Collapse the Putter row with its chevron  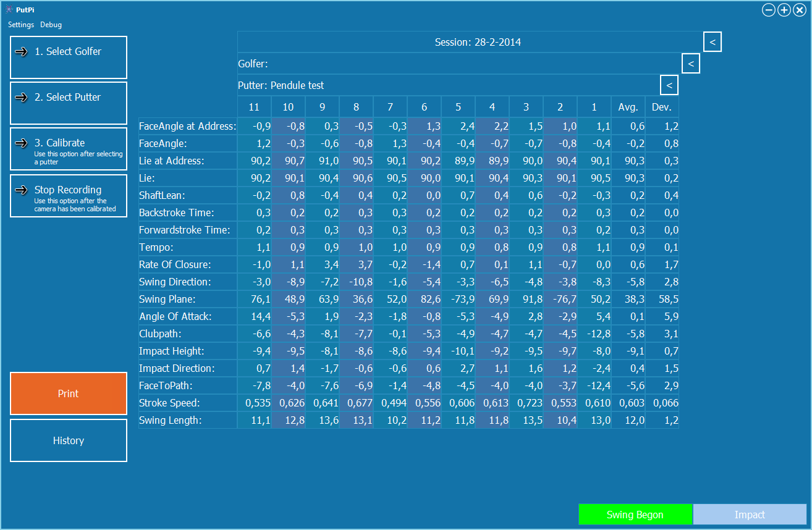669,85
